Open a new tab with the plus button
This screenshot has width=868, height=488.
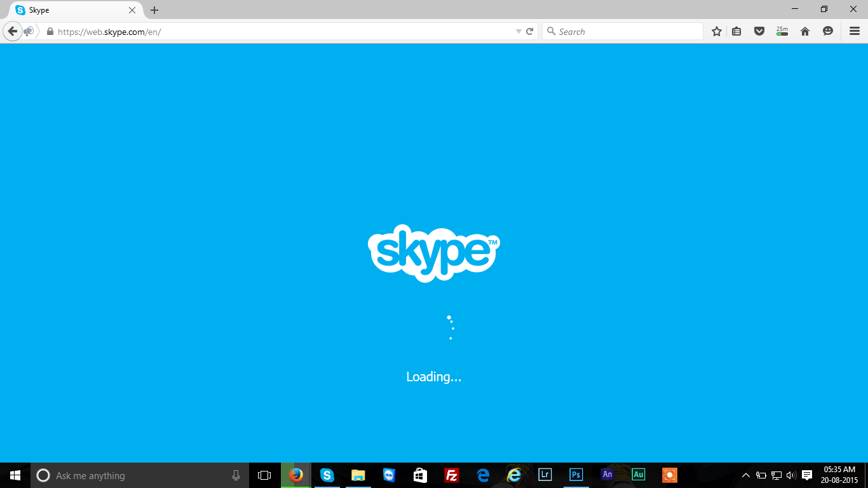pyautogui.click(x=154, y=10)
